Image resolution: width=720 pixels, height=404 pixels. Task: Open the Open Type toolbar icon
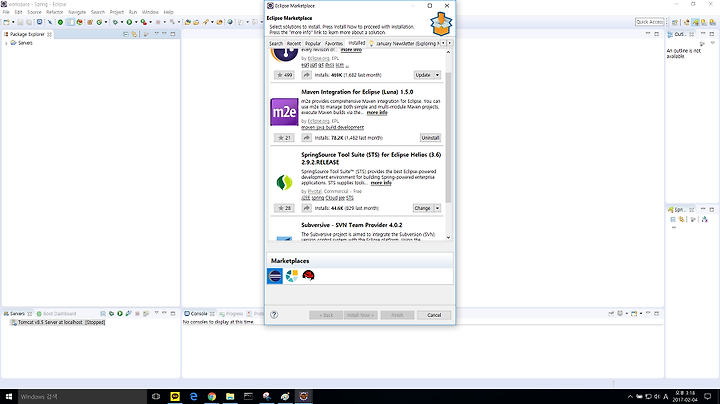point(188,22)
